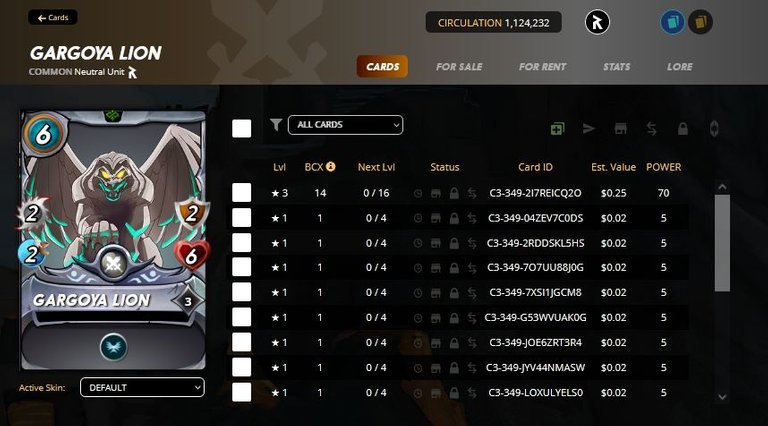Click the market sell icon in toolbar
Screen dimensions: 768x426
[x=621, y=129]
